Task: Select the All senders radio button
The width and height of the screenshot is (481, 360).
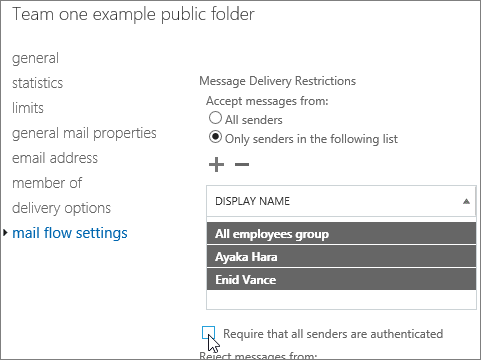Action: coord(215,118)
